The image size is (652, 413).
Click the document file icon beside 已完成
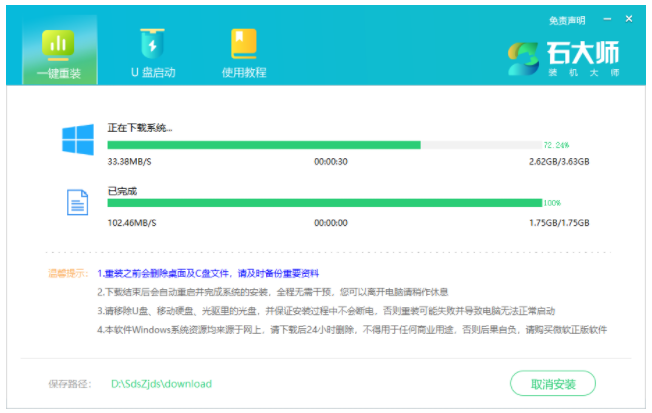tap(78, 203)
